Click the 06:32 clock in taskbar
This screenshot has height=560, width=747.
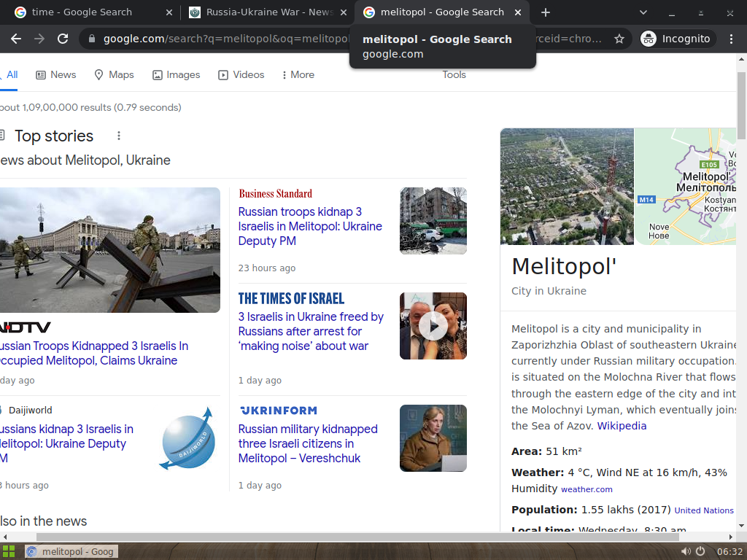(x=729, y=552)
